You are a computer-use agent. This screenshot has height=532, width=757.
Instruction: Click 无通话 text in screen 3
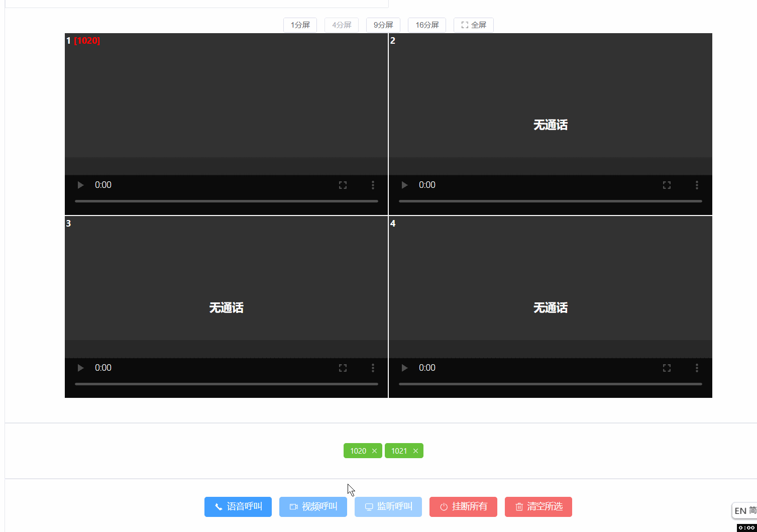[227, 308]
